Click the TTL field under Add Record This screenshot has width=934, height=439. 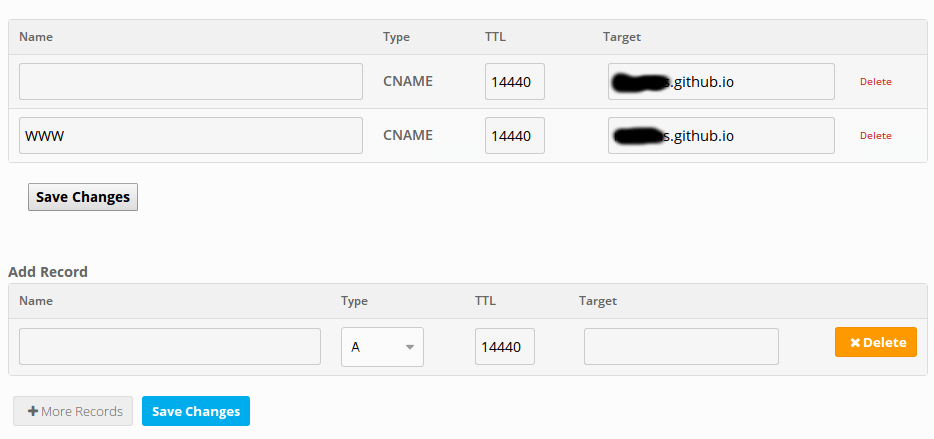pyautogui.click(x=505, y=346)
